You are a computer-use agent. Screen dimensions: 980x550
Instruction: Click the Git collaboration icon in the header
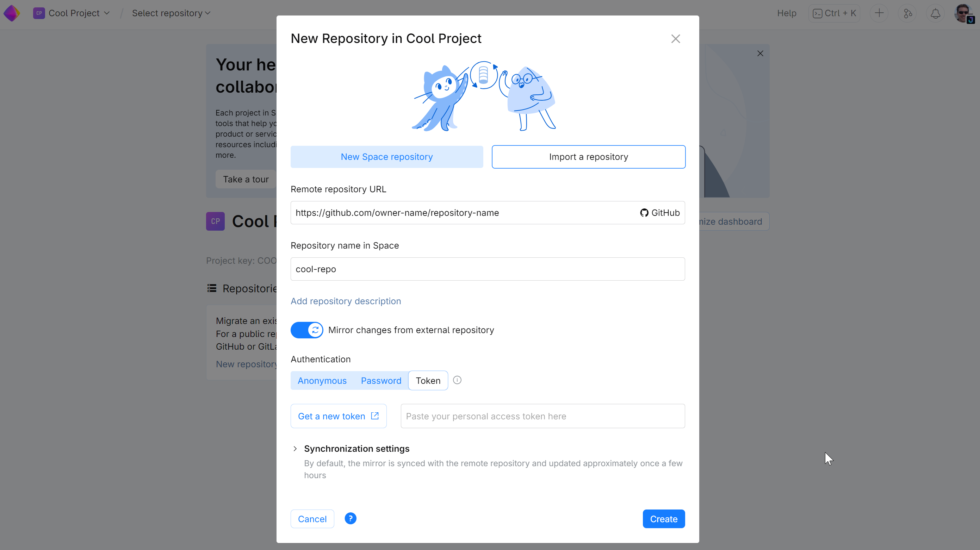point(907,13)
